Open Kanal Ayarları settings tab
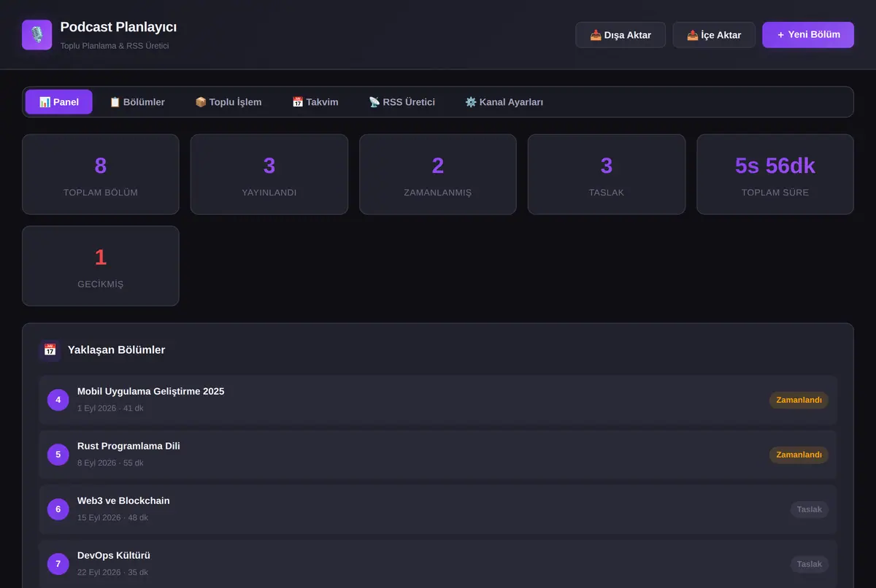This screenshot has width=876, height=588. [x=504, y=102]
